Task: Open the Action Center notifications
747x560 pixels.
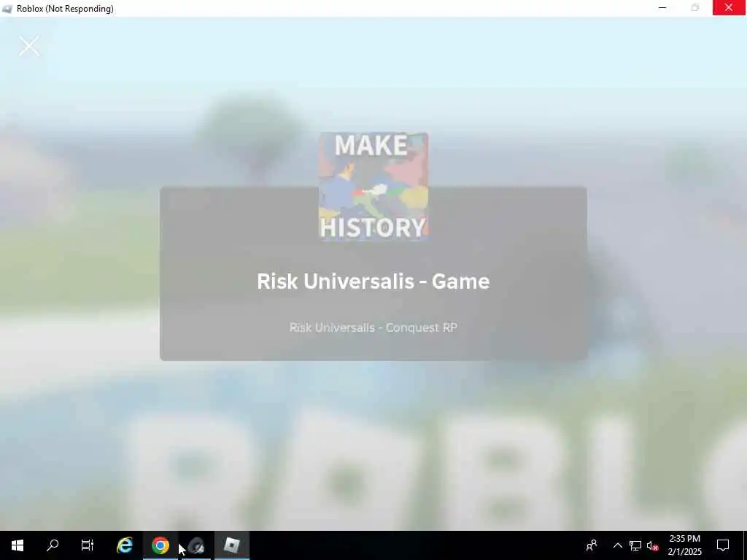Action: (723, 545)
